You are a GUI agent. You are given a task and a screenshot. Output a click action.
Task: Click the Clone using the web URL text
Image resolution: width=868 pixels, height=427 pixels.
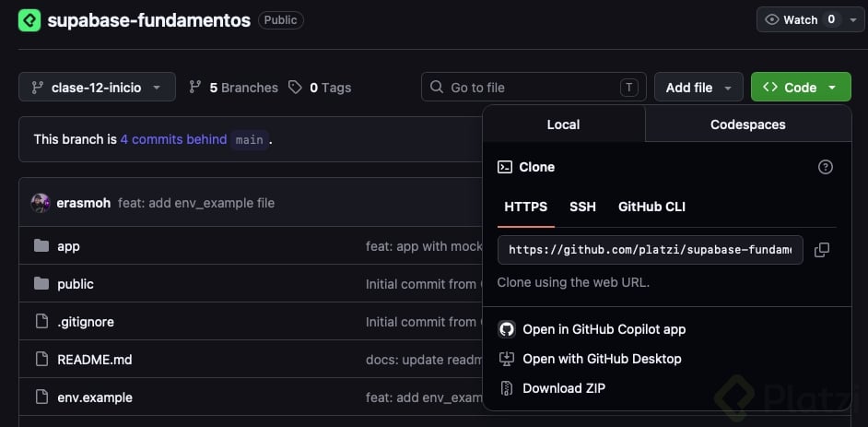tap(573, 282)
